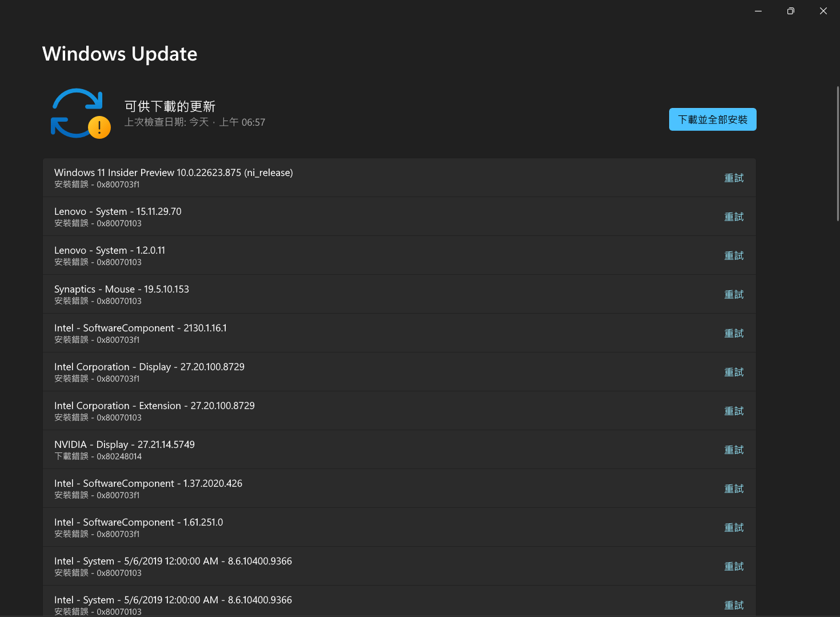Click Intel Corporation - Display - 27.20.100.8729 title
Viewport: 840px width, 617px height.
(x=149, y=367)
